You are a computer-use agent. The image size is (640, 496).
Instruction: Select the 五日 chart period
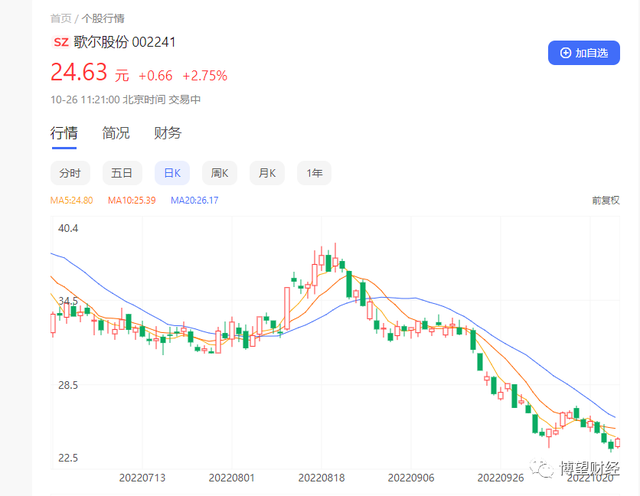[x=122, y=173]
